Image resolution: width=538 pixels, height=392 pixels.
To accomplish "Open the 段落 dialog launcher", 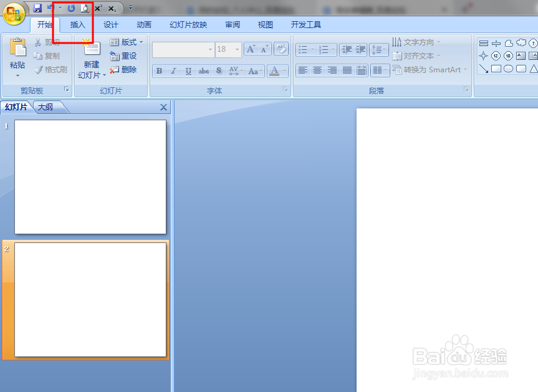I will click(466, 89).
